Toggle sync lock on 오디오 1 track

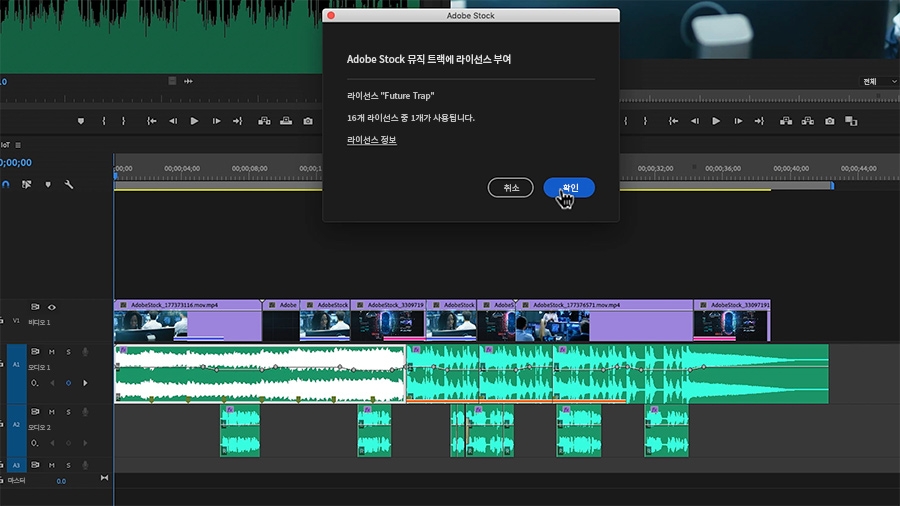pyautogui.click(x=35, y=352)
